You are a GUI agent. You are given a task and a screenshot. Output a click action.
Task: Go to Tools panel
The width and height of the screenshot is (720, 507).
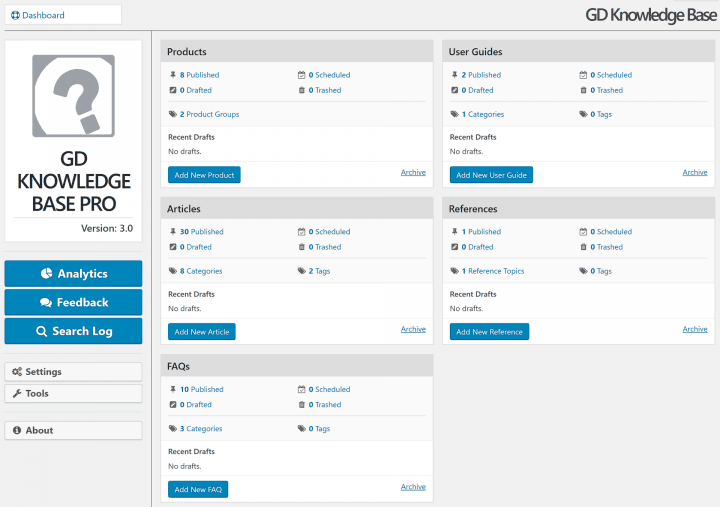click(73, 394)
